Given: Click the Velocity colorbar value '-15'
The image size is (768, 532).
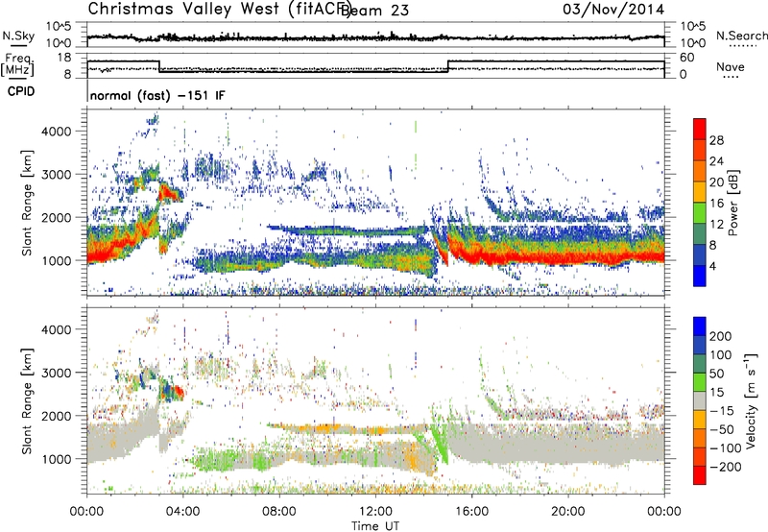Looking at the screenshot, I should tap(722, 410).
